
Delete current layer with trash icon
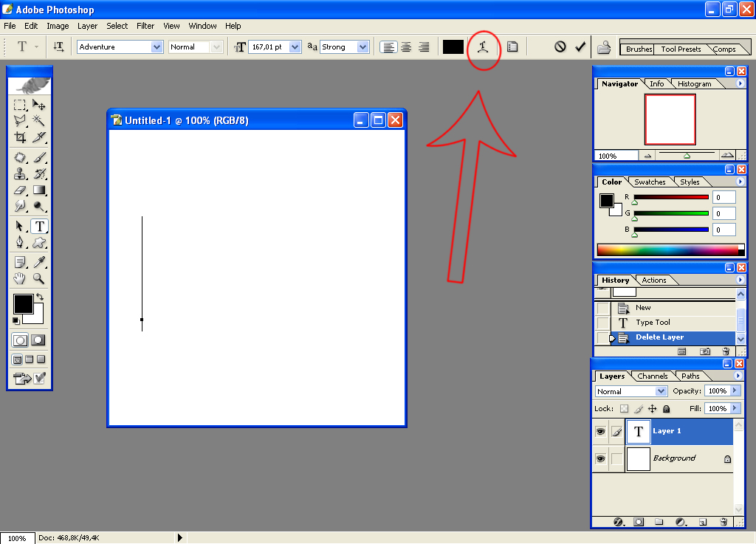click(x=724, y=522)
